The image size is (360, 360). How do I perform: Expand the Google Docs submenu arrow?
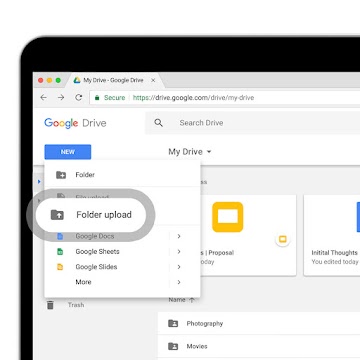[x=179, y=236]
